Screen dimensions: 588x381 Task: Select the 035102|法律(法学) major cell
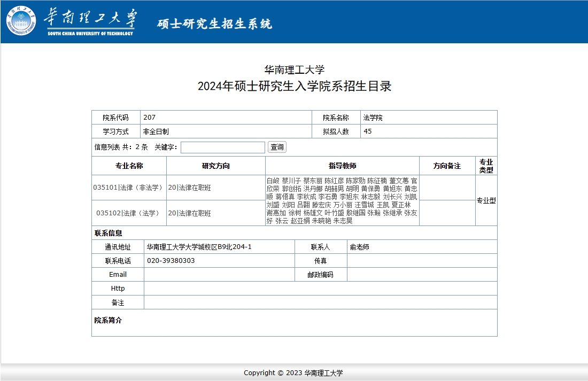129,213
